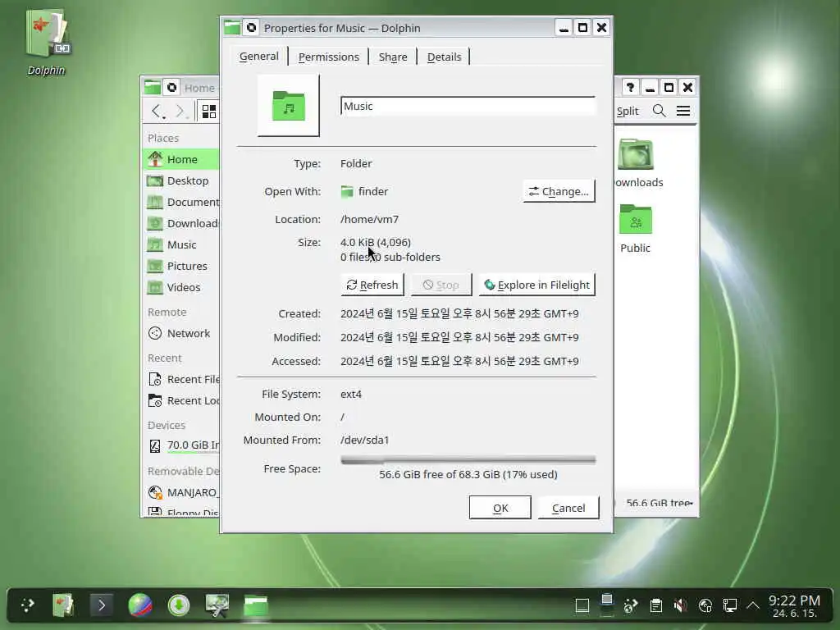Open the Dolphin desktop shortcut icon
The height and width of the screenshot is (630, 840).
tap(47, 42)
